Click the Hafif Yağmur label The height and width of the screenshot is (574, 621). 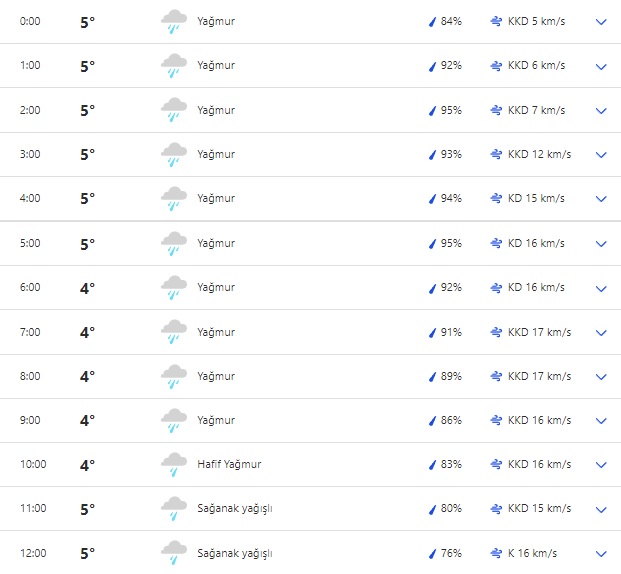click(x=229, y=465)
